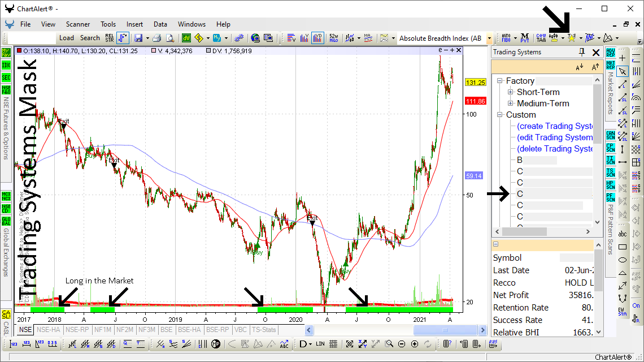Click the grid lines toggle icon
The image size is (644, 362).
click(x=333, y=344)
